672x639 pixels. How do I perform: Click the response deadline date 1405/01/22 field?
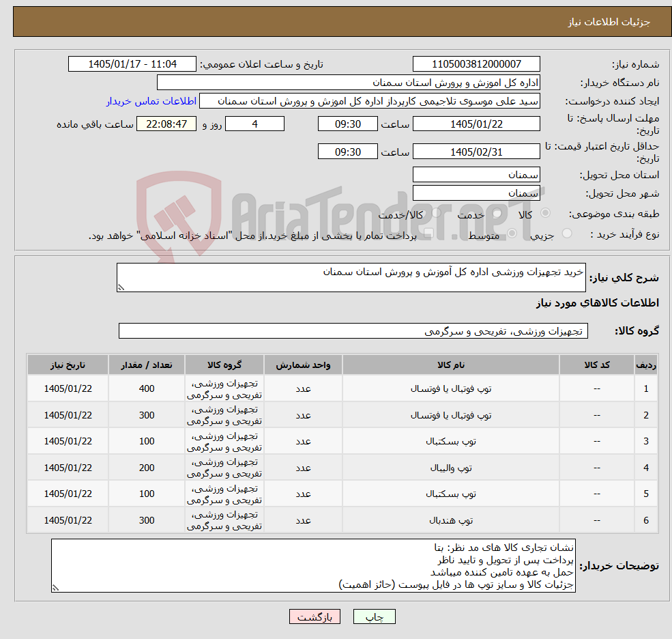pos(476,124)
